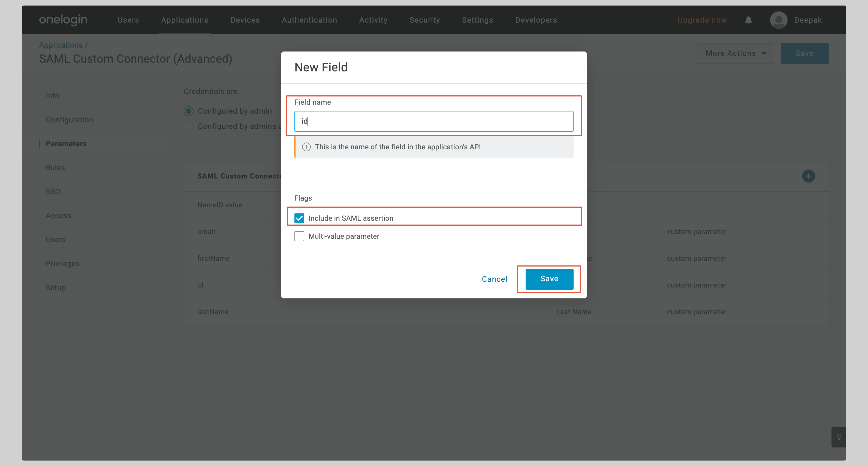
Task: Click the info icon next to the API note
Action: (x=306, y=147)
